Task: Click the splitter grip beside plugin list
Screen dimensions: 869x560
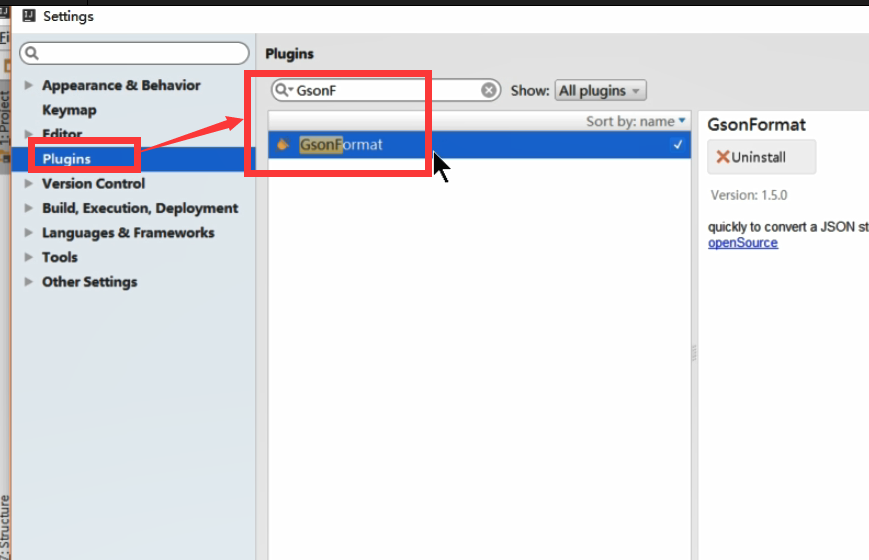Action: [x=694, y=353]
